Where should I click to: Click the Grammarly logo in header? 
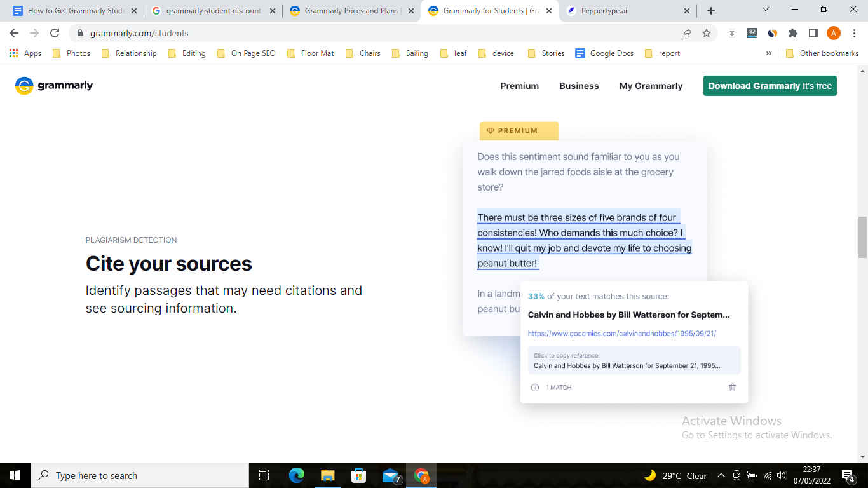(54, 86)
